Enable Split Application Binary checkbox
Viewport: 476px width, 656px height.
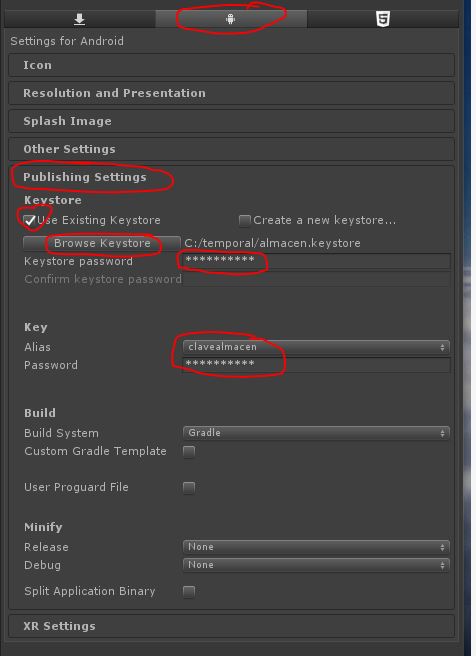(x=189, y=592)
